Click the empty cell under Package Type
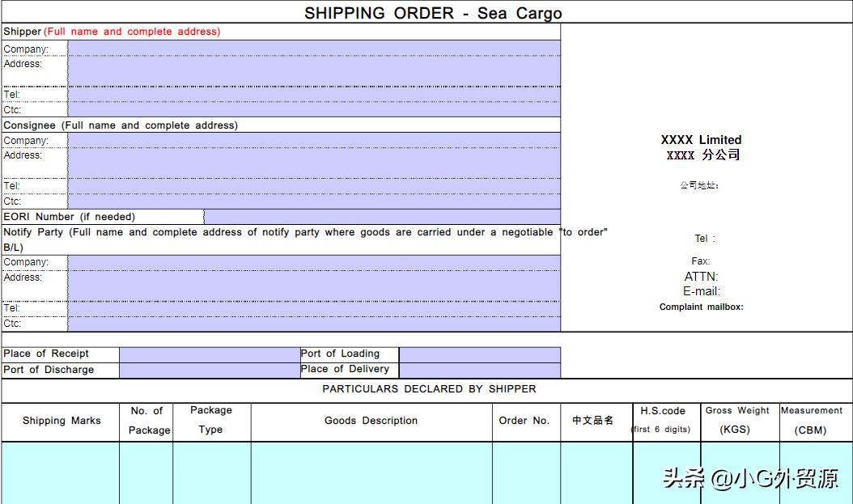The width and height of the screenshot is (853, 504). tap(212, 473)
